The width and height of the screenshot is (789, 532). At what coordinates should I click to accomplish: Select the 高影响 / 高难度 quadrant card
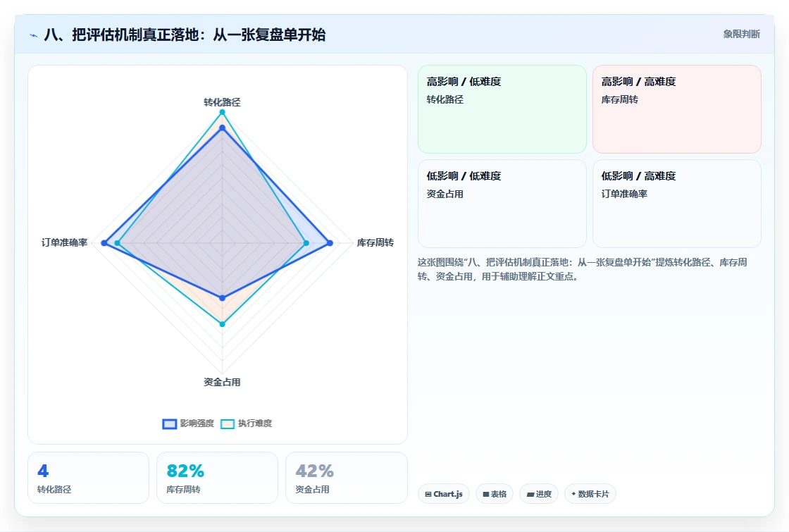(x=677, y=109)
